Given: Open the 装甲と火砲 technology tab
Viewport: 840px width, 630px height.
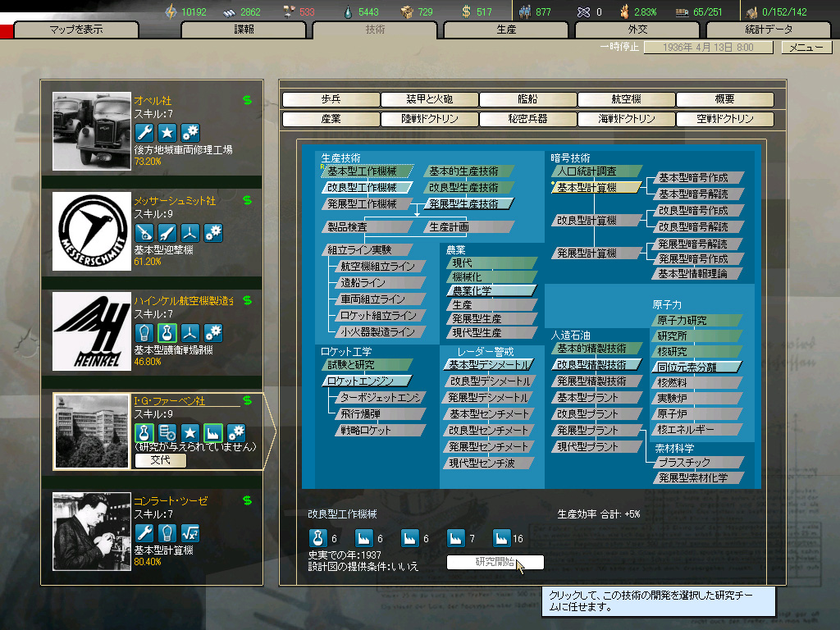Looking at the screenshot, I should (x=430, y=99).
